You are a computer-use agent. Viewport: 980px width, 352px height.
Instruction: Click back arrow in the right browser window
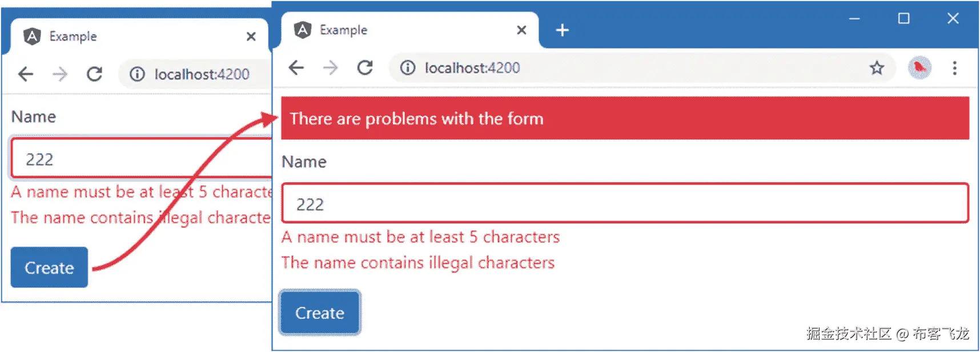[x=296, y=68]
